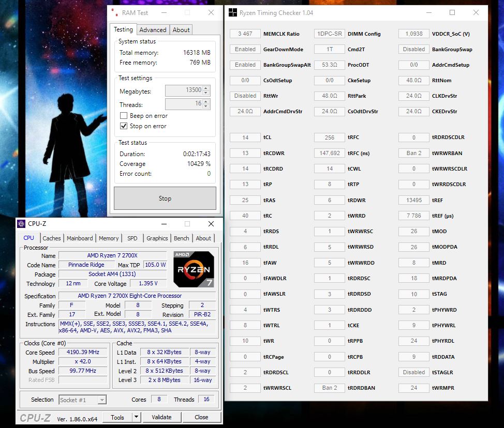Close the CPU-Z window
Image resolution: width=504 pixels, height=428 pixels.
(x=211, y=224)
